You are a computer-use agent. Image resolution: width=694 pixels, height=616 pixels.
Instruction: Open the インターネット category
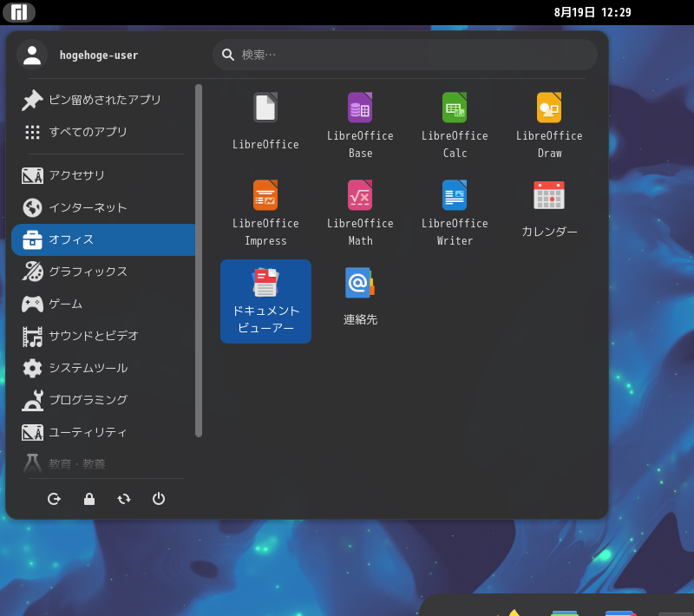(102, 207)
